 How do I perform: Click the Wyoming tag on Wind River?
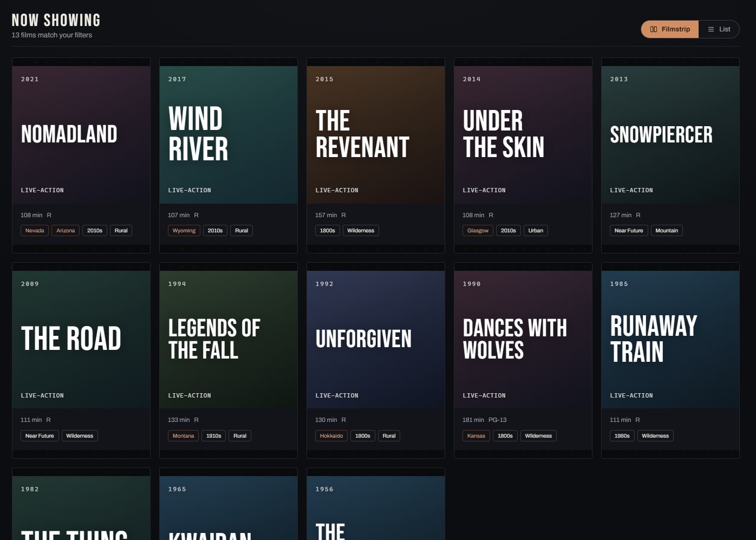184,231
